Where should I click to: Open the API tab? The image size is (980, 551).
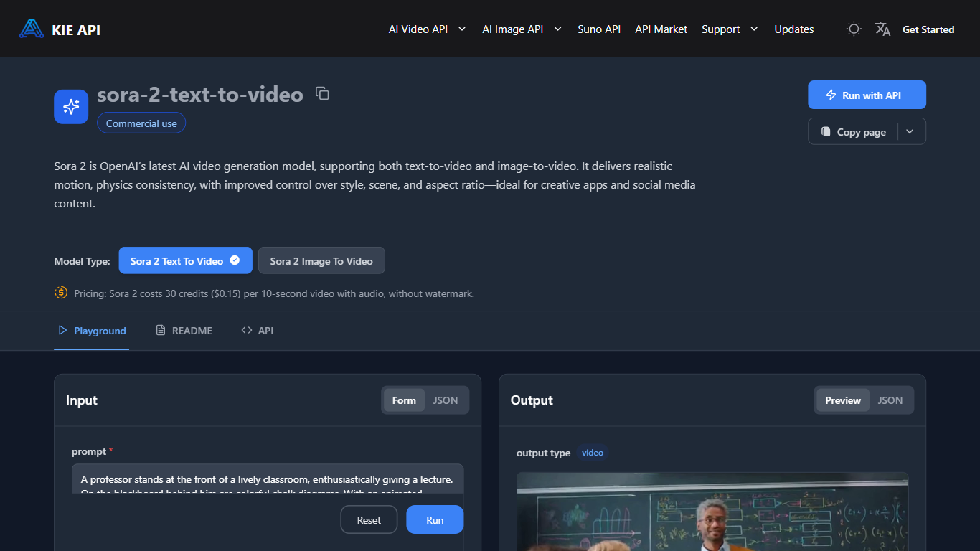pos(258,331)
